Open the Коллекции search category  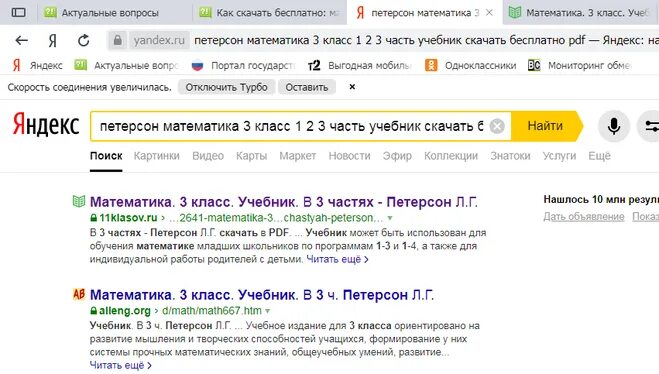click(451, 156)
